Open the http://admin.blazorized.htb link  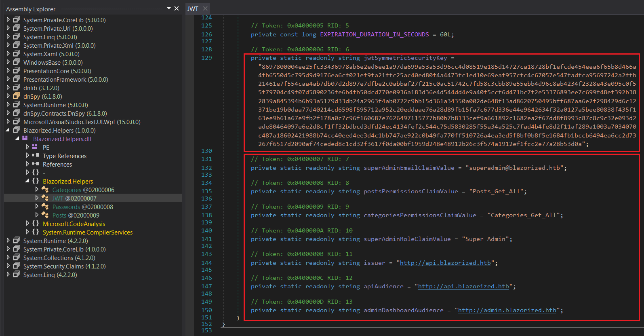(507, 310)
